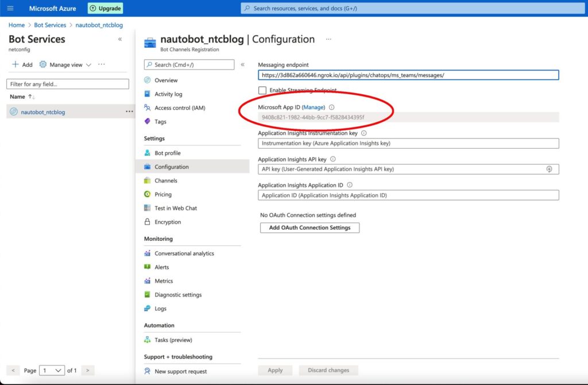Viewport: 588px width, 385px height.
Task: Click the Conversational analytics icon
Action: click(x=148, y=253)
